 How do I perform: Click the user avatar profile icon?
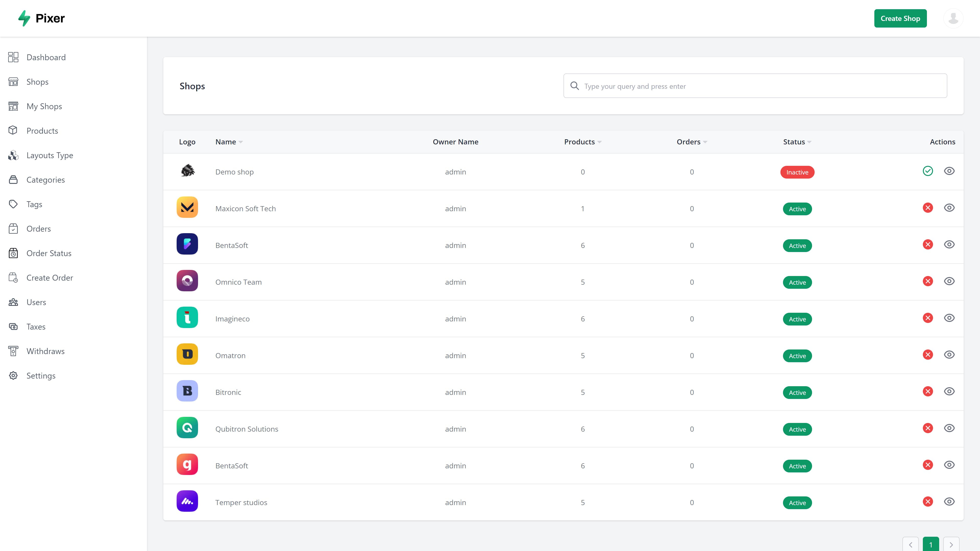[953, 18]
